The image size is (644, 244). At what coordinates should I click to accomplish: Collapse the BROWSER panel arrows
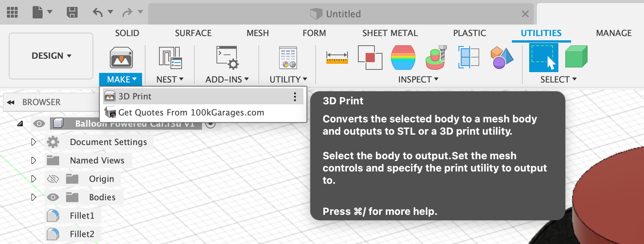tap(11, 102)
